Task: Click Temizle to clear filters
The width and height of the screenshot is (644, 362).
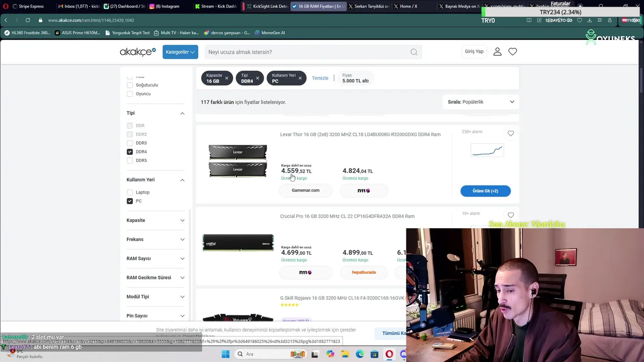Action: (x=320, y=78)
